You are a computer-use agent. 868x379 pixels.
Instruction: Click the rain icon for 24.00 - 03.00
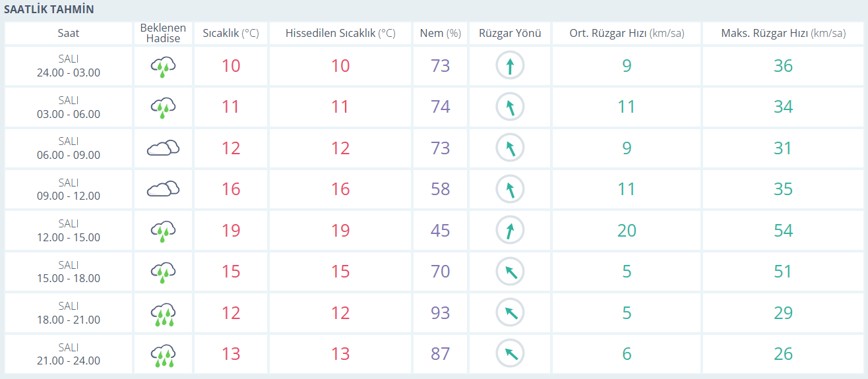(x=163, y=66)
